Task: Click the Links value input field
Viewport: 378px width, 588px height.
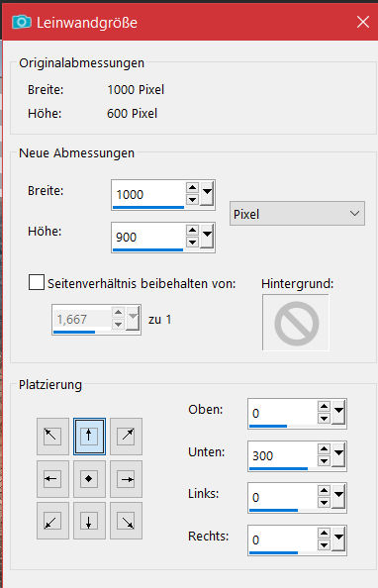Action: [x=282, y=498]
